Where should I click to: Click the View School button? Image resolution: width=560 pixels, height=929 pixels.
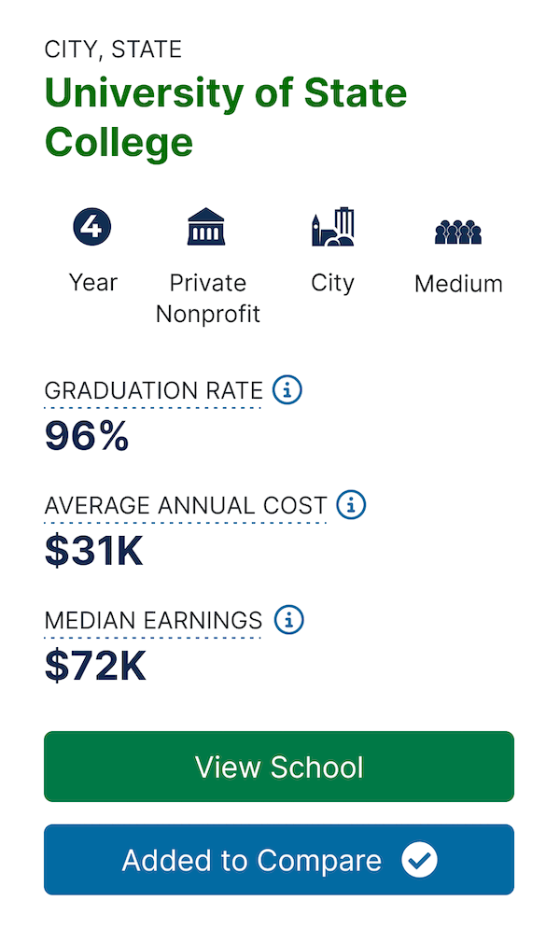[x=279, y=767]
